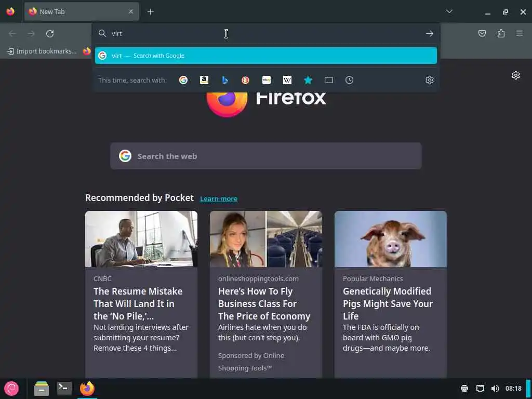The width and height of the screenshot is (532, 399).
Task: Open a new tab with the plus button
Action: click(150, 12)
